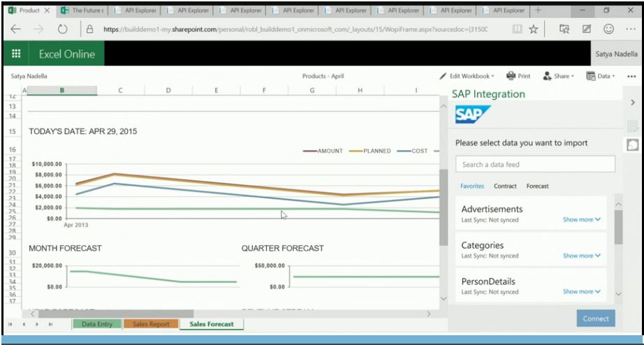Viewport: 644px width, 345px height.
Task: Click TODAY'S DATE: APR 29, 2015 cell
Action: [83, 131]
